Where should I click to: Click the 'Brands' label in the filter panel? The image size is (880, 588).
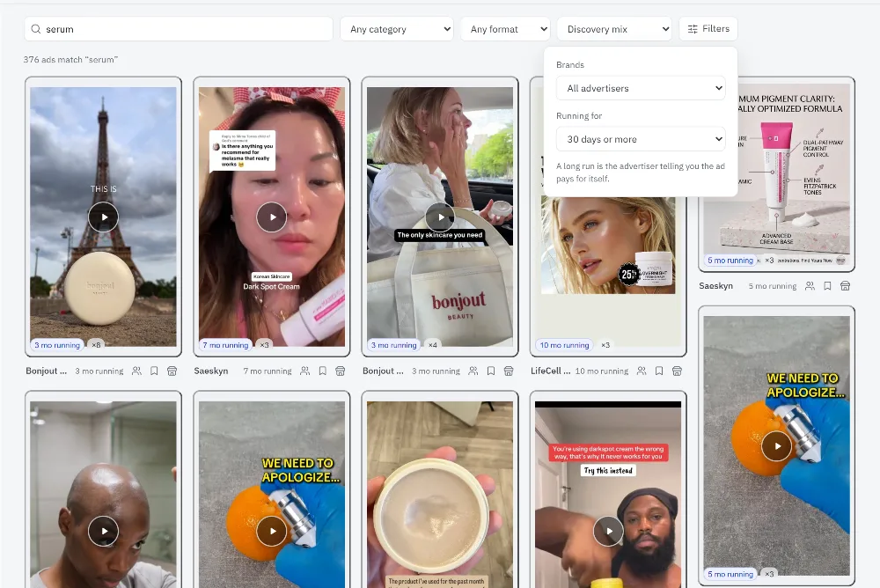point(570,64)
